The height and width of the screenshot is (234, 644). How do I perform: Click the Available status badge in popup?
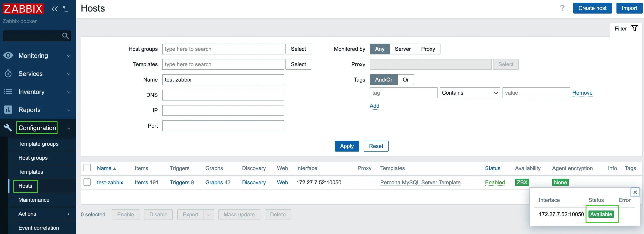(x=601, y=214)
